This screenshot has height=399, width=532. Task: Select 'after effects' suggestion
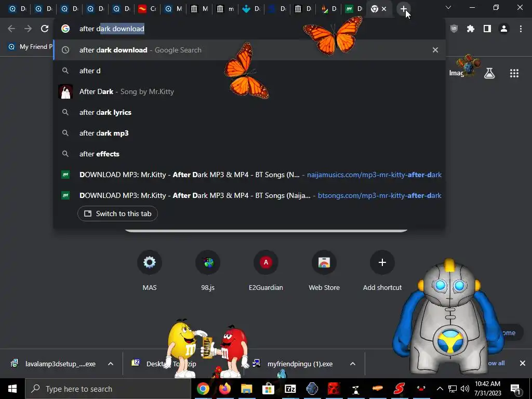pos(249,154)
